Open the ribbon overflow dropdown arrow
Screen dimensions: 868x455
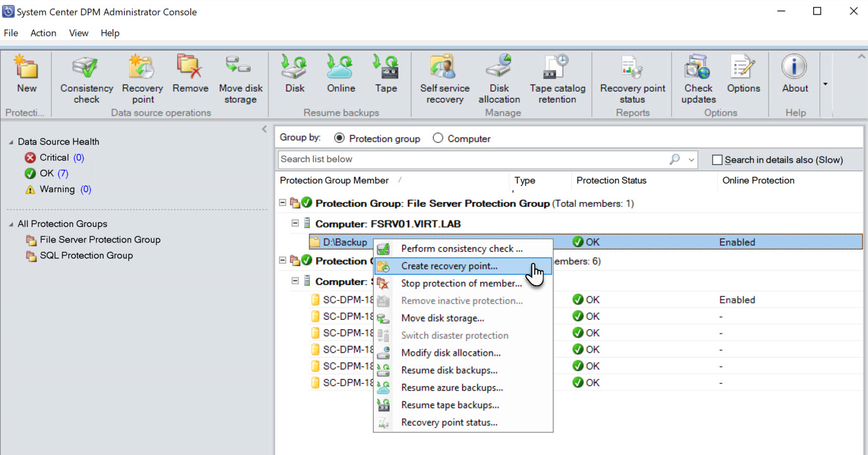(x=824, y=84)
